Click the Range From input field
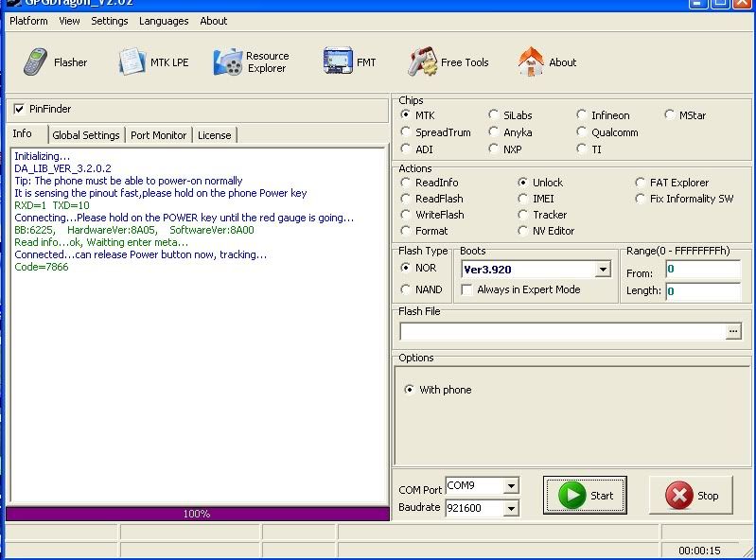The height and width of the screenshot is (560, 756). [x=703, y=270]
